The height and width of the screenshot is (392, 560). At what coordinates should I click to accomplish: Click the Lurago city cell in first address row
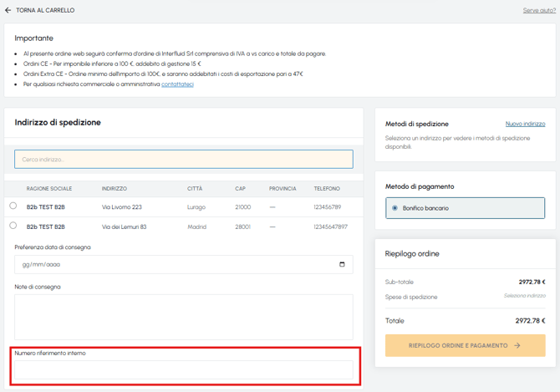point(196,207)
